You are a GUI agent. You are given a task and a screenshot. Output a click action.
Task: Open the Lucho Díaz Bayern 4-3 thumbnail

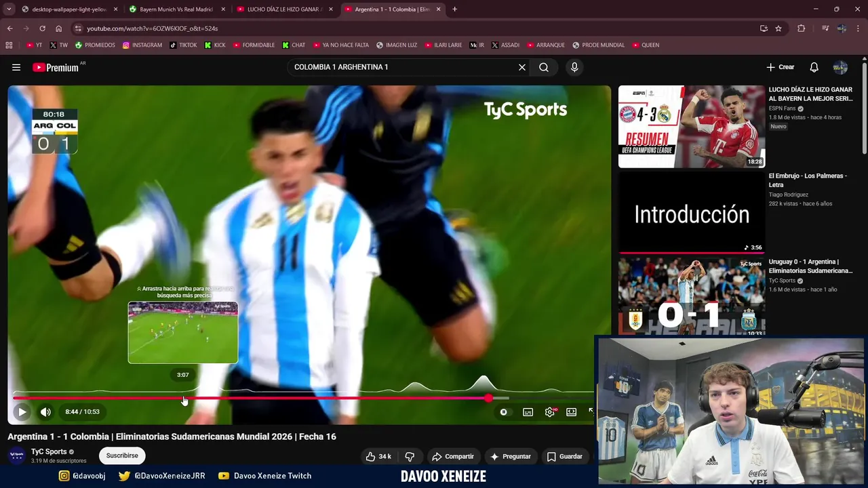click(692, 127)
